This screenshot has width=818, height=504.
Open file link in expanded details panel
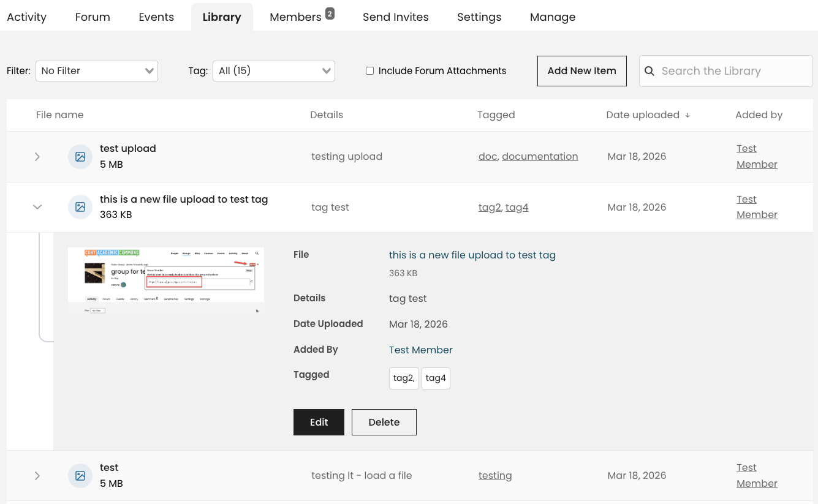[472, 255]
